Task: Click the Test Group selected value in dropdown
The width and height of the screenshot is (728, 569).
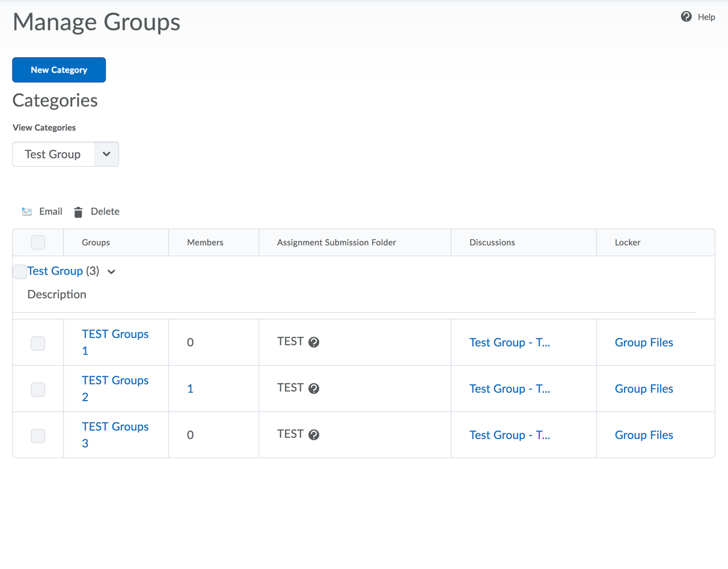Action: 53,154
